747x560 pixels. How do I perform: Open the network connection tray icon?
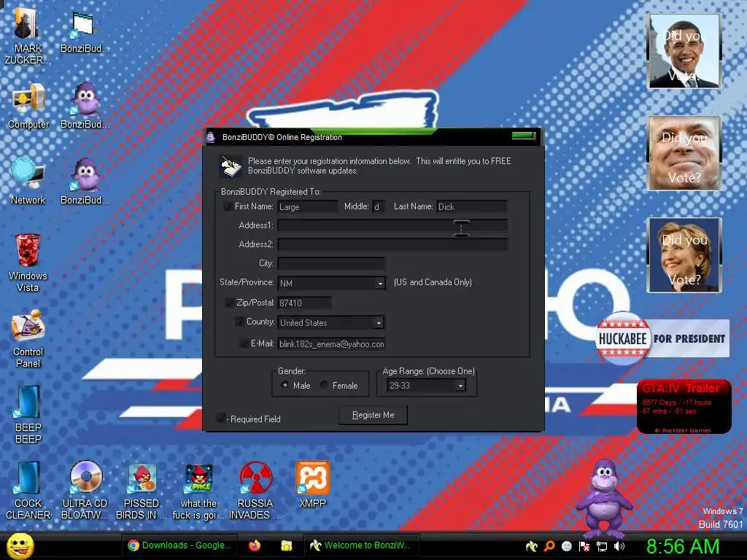(602, 546)
